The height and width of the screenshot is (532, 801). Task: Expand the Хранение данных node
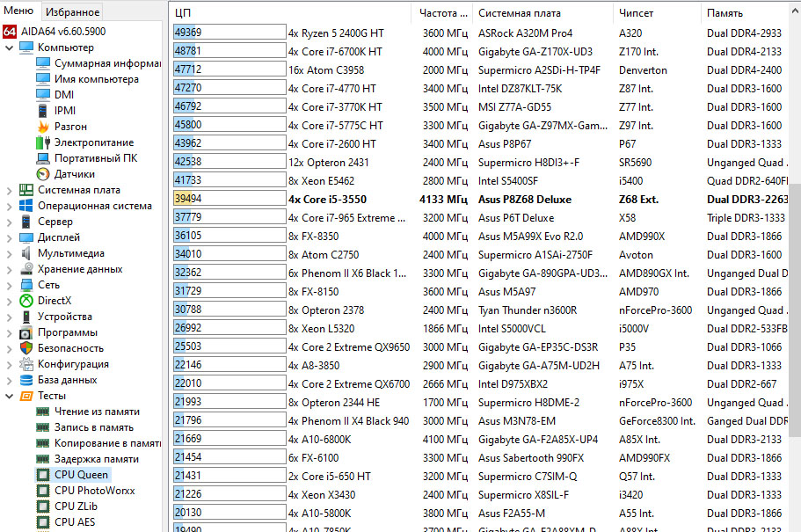(9, 270)
